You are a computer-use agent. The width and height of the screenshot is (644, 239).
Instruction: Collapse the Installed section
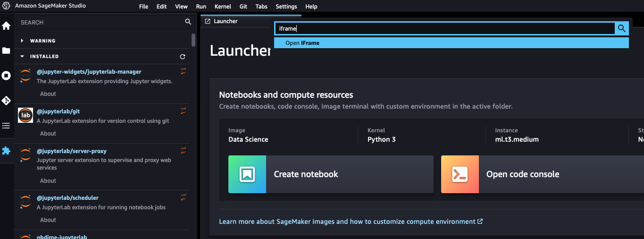(22, 56)
